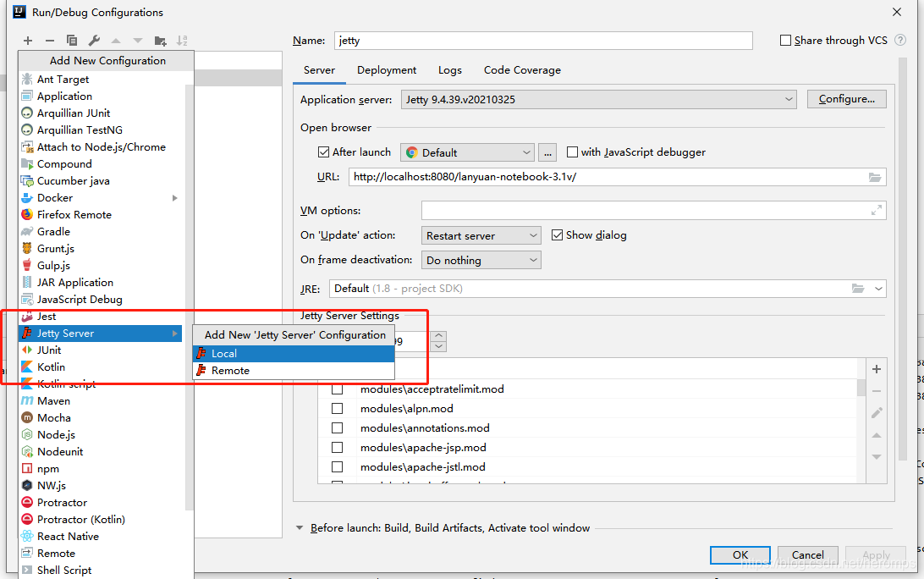Viewport: 924px width, 579px height.
Task: Select Local Jetty Server configuration
Action: coord(294,354)
